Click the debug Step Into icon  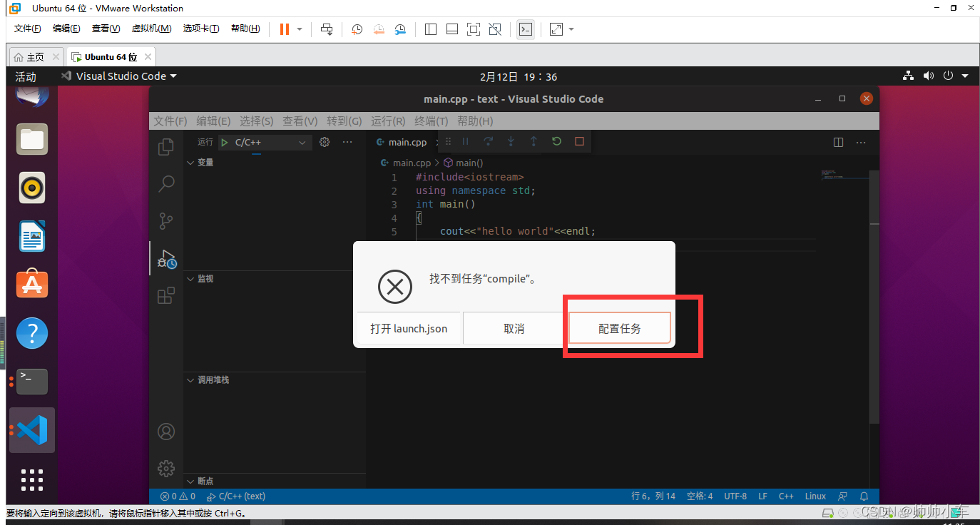[511, 141]
